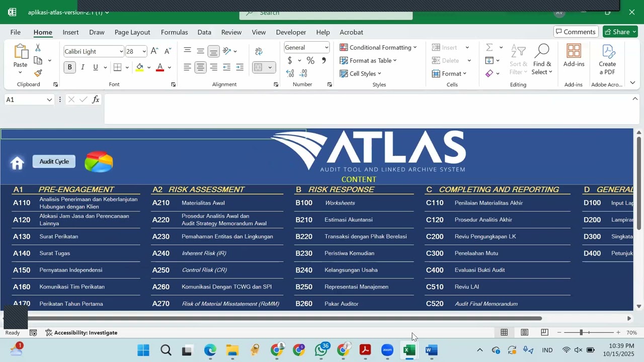Viewport: 644px width, 362px height.
Task: Toggle Center horizontal alignment
Action: 200,67
